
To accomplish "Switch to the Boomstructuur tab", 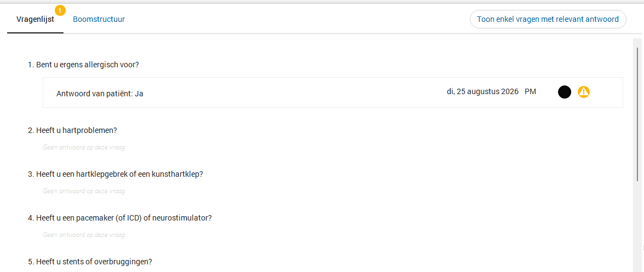I will [x=99, y=19].
